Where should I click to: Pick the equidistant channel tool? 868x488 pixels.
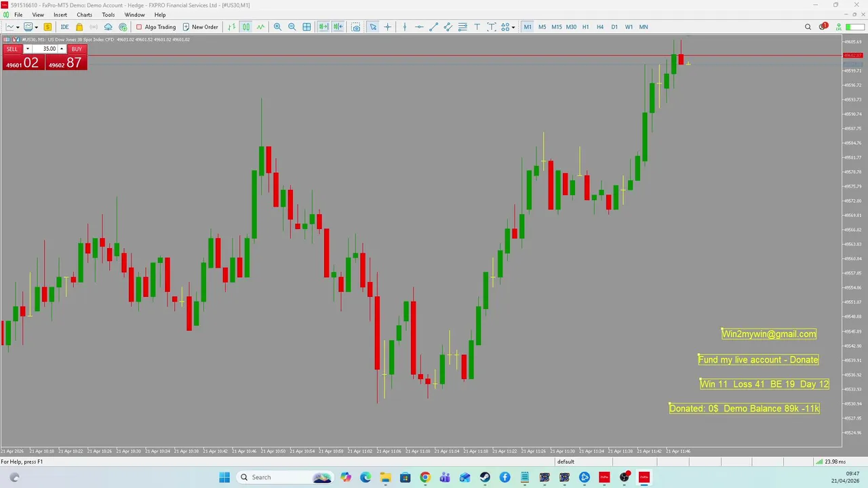pos(448,27)
